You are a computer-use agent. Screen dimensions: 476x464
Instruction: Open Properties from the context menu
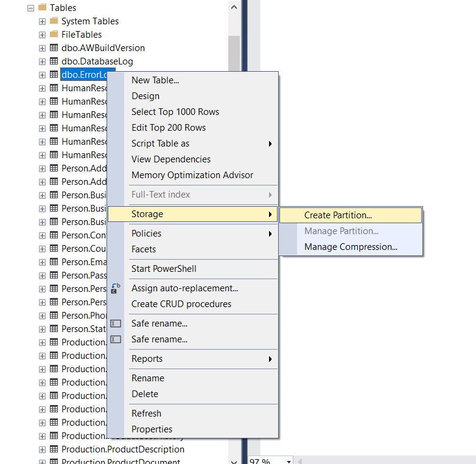(x=193, y=429)
